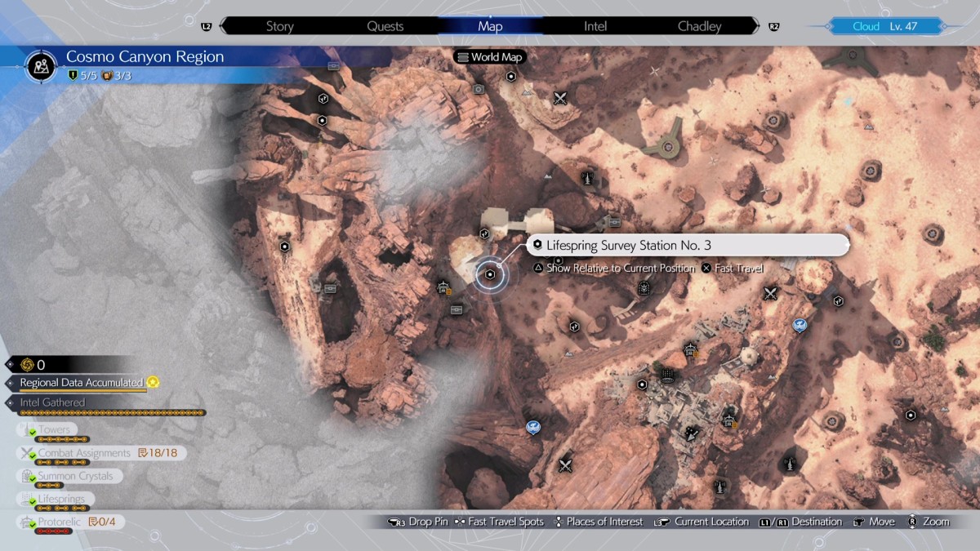The width and height of the screenshot is (980, 551).
Task: Select Regional Data Accumulated row
Action: (82, 383)
